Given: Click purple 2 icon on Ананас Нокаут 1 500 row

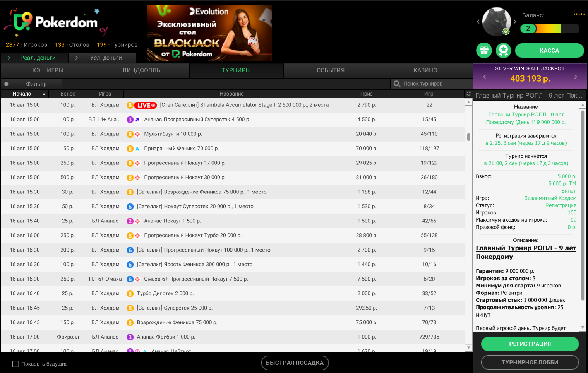Looking at the screenshot, I should coord(130,221).
